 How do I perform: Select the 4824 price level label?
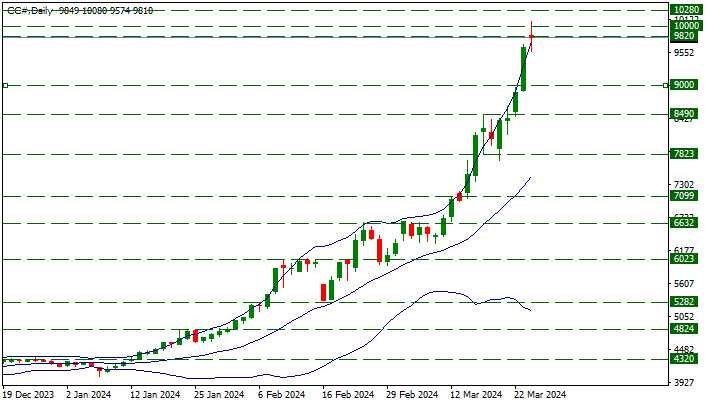[683, 329]
